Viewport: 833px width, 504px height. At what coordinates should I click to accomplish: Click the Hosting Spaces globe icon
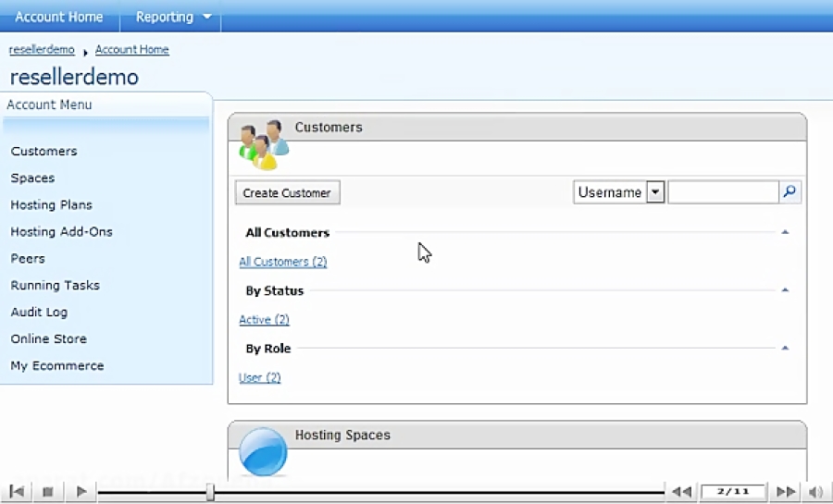click(x=263, y=451)
